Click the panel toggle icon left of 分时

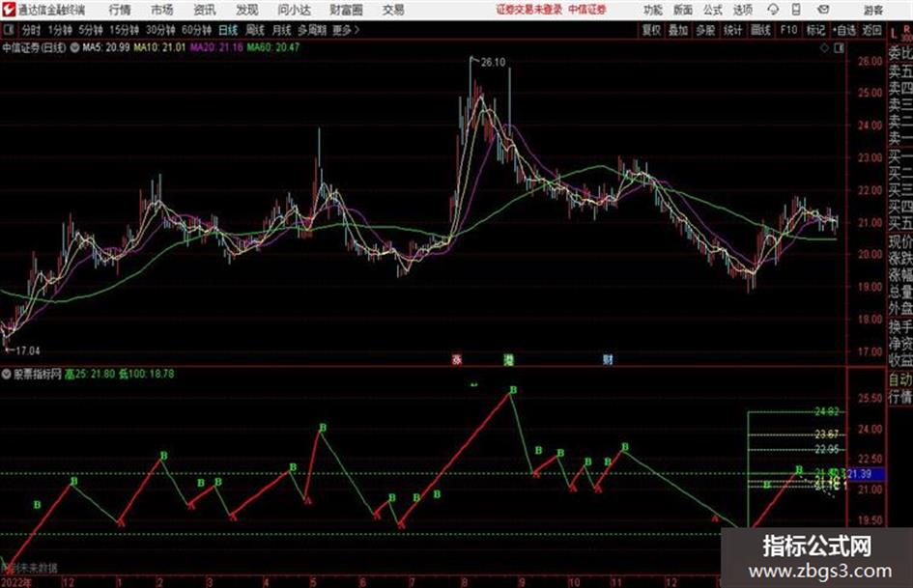(x=8, y=30)
